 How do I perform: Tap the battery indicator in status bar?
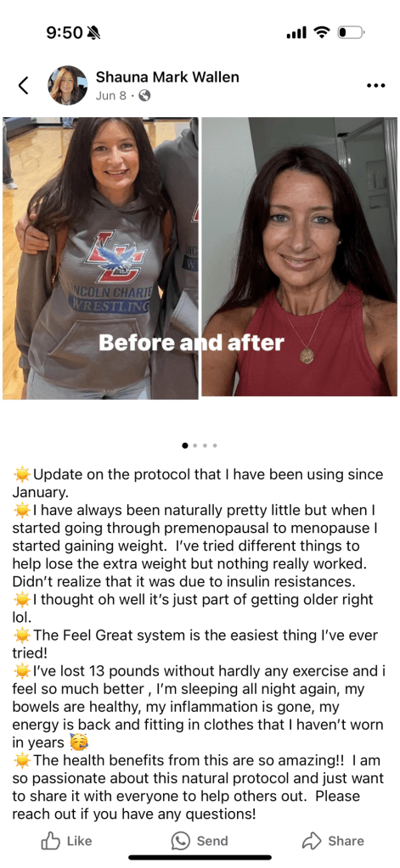click(x=351, y=33)
